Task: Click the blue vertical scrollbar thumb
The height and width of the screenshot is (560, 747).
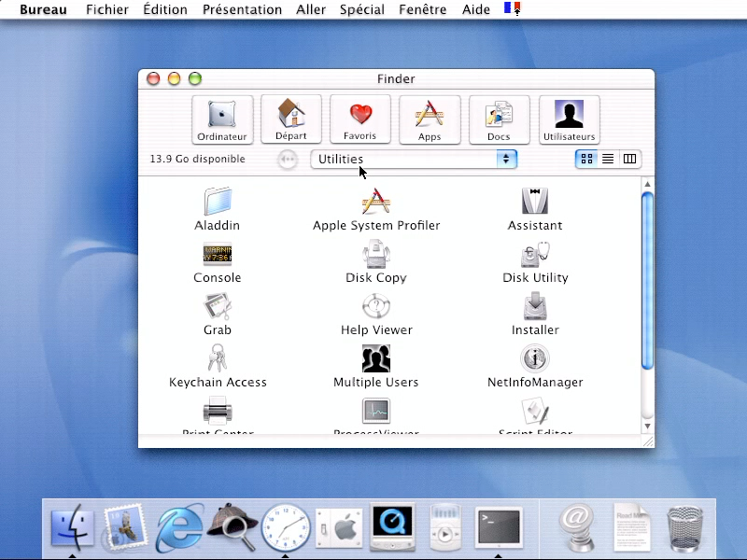Action: pos(647,281)
